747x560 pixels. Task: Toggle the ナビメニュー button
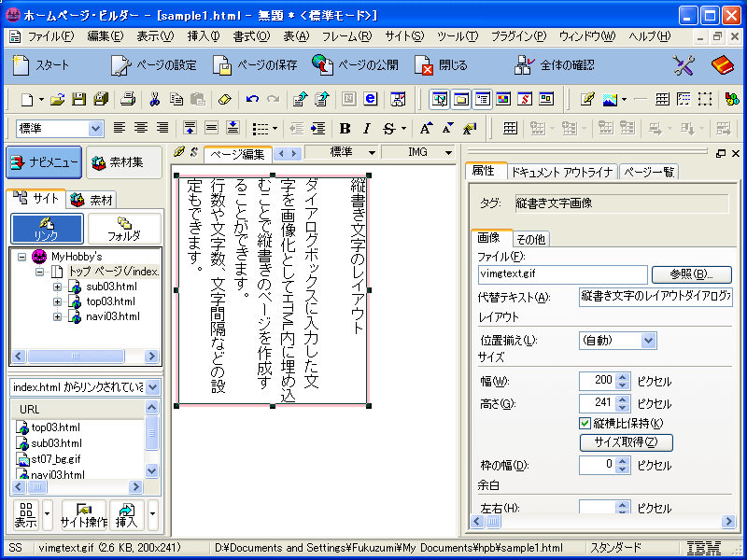[44, 162]
